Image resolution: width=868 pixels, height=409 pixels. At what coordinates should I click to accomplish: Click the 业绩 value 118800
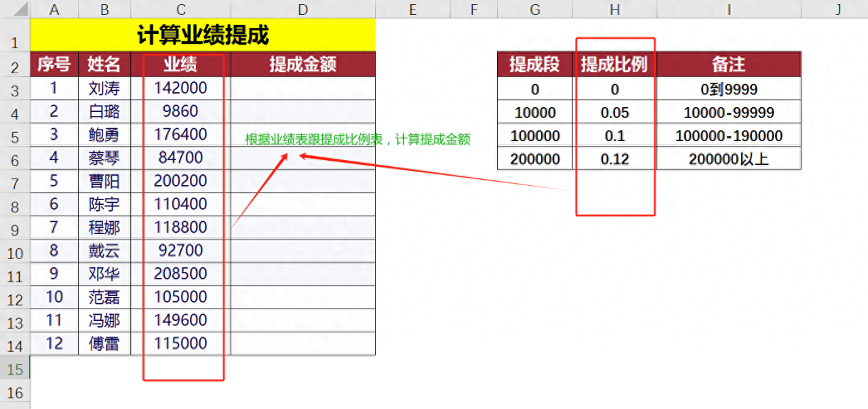tap(180, 227)
